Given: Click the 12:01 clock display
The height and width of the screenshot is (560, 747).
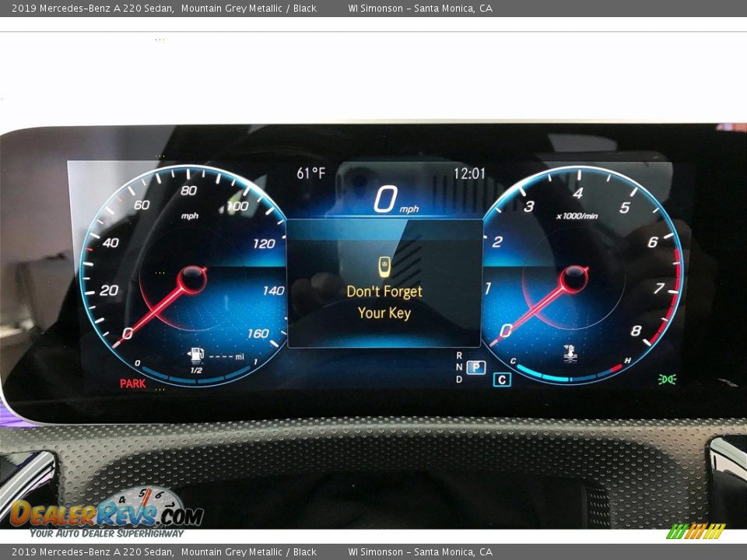Looking at the screenshot, I should click(469, 173).
